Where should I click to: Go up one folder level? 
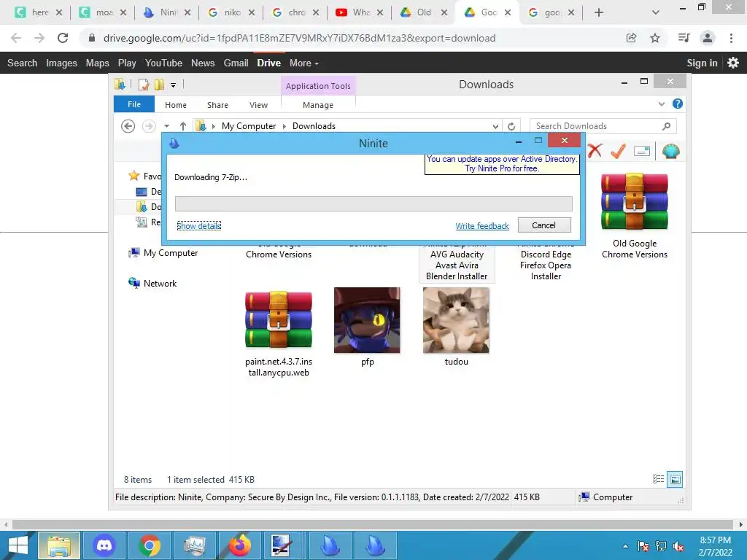183,125
